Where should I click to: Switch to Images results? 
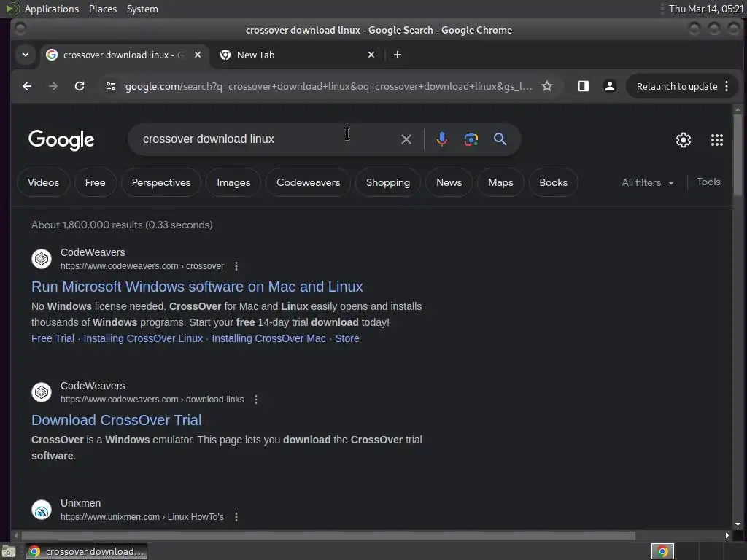(x=233, y=183)
